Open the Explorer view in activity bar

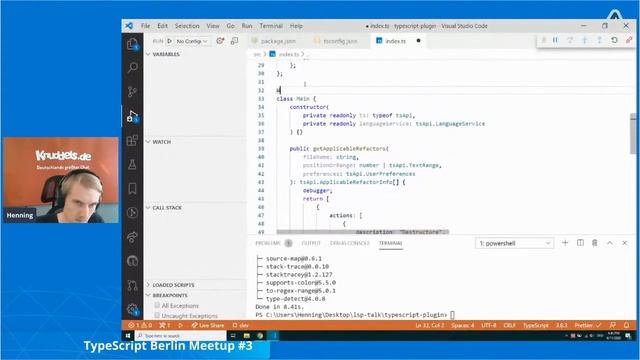132,44
